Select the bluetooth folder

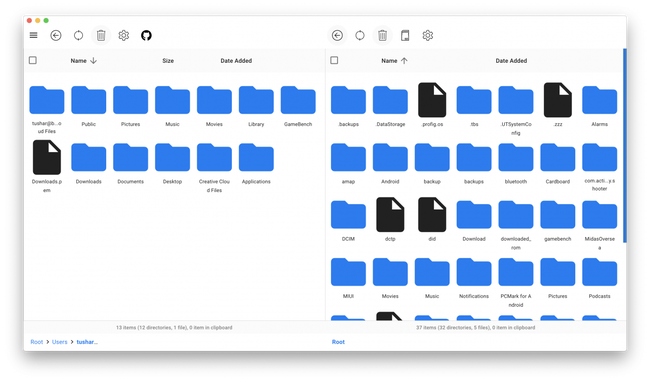pos(516,164)
